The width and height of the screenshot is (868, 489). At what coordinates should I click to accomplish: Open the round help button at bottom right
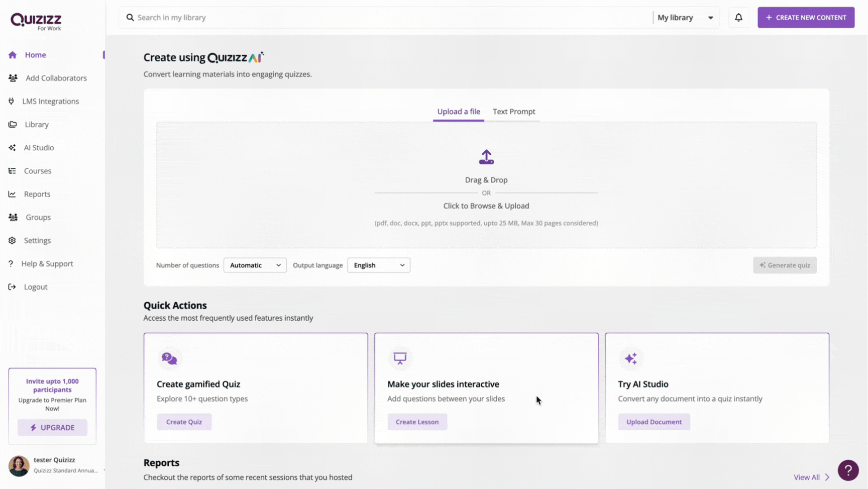(x=848, y=470)
